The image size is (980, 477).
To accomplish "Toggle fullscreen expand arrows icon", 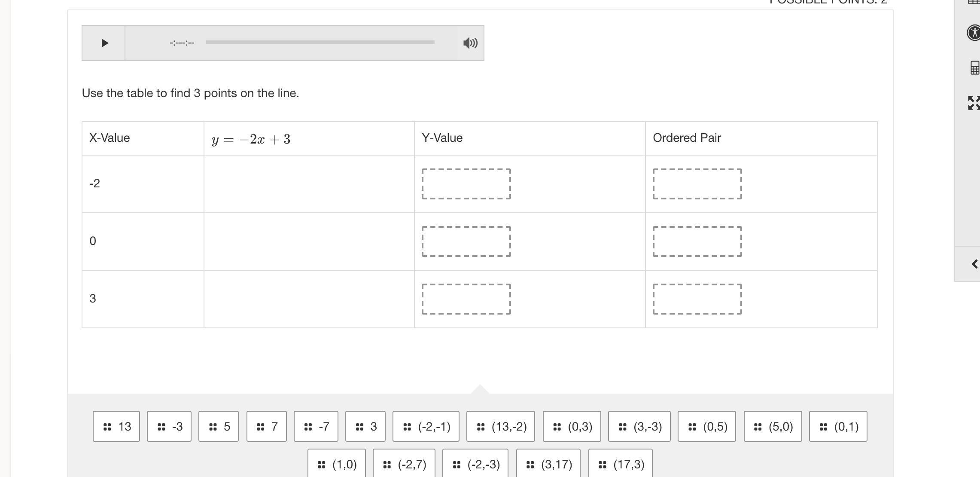I will [974, 103].
